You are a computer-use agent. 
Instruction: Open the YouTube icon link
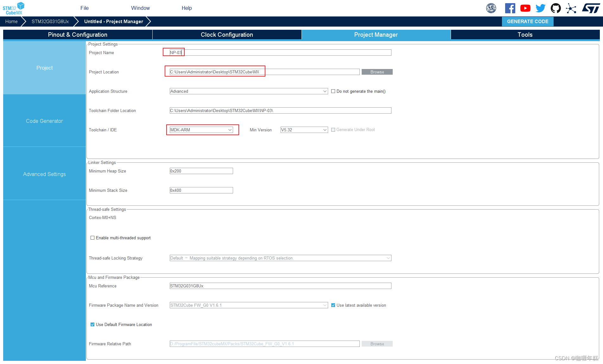point(525,8)
